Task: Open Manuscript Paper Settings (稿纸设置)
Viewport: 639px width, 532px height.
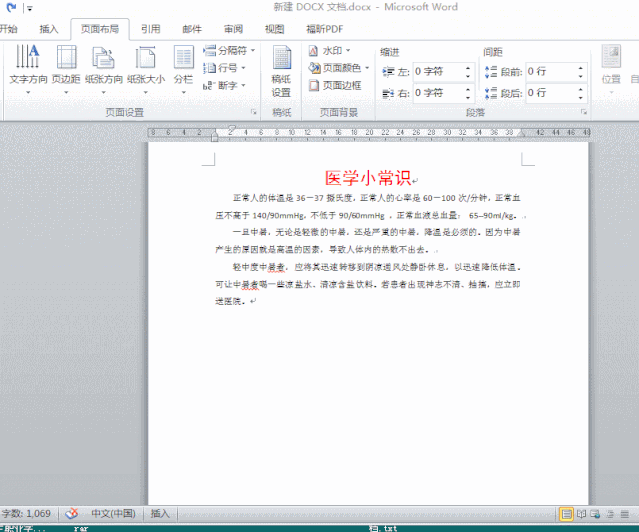Action: [x=282, y=71]
